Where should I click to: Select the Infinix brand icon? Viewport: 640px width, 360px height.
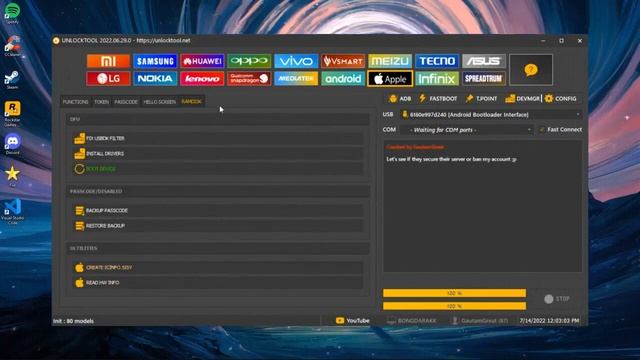pos(437,78)
